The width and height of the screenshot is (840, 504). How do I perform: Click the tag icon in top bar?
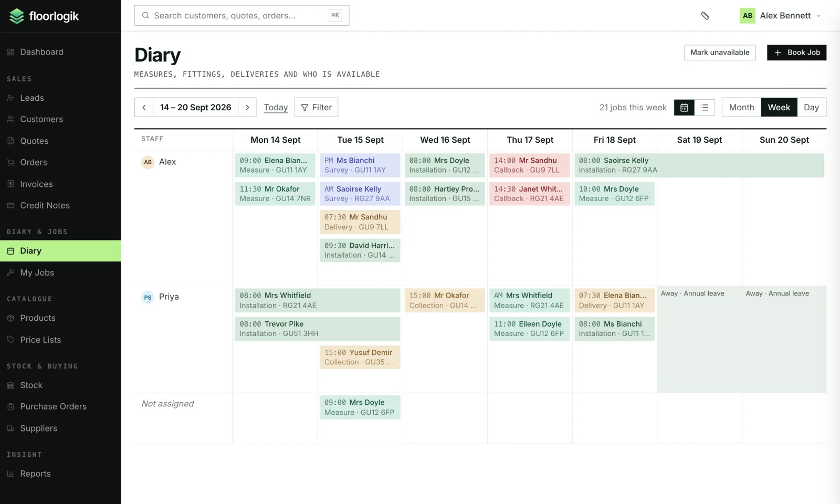705,16
